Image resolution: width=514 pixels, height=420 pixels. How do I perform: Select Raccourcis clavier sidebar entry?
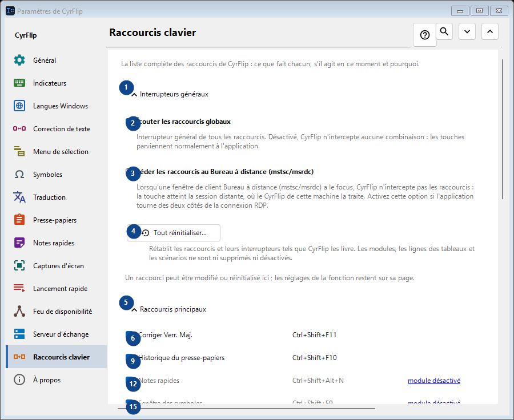(x=57, y=357)
